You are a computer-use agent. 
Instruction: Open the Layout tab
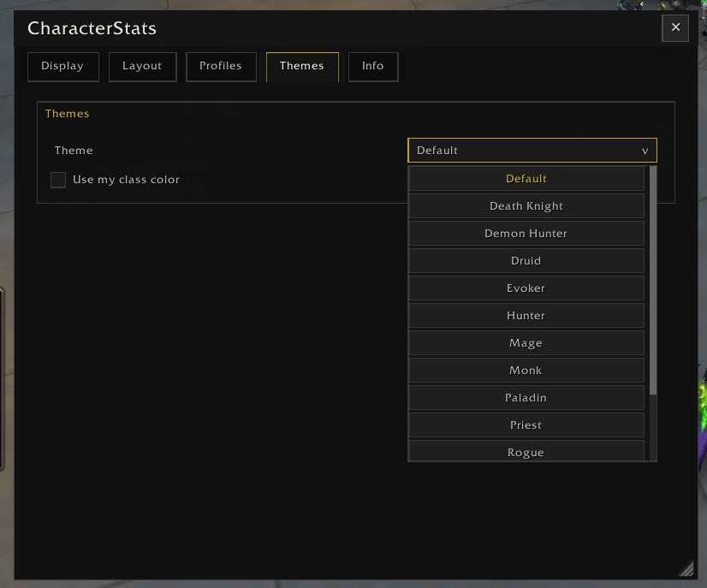coord(142,67)
